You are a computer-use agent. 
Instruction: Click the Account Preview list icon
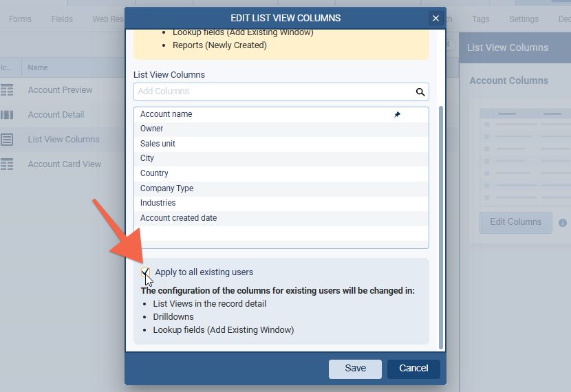8,90
